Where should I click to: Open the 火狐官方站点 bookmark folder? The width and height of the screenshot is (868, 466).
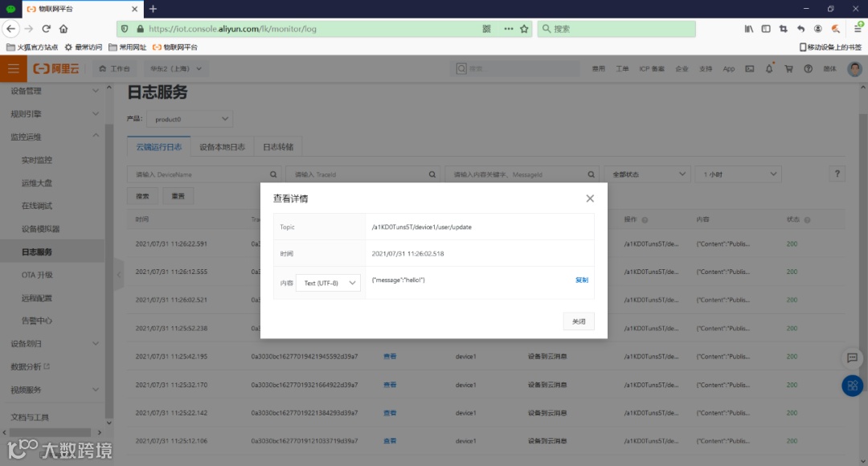[x=32, y=47]
